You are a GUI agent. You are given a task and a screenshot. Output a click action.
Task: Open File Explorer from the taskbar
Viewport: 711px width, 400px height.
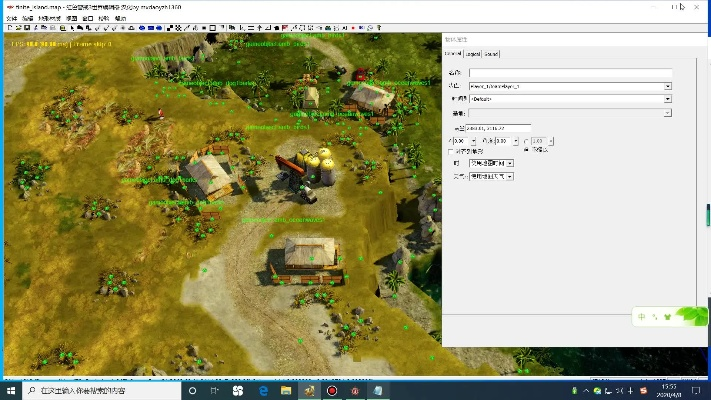[285, 391]
